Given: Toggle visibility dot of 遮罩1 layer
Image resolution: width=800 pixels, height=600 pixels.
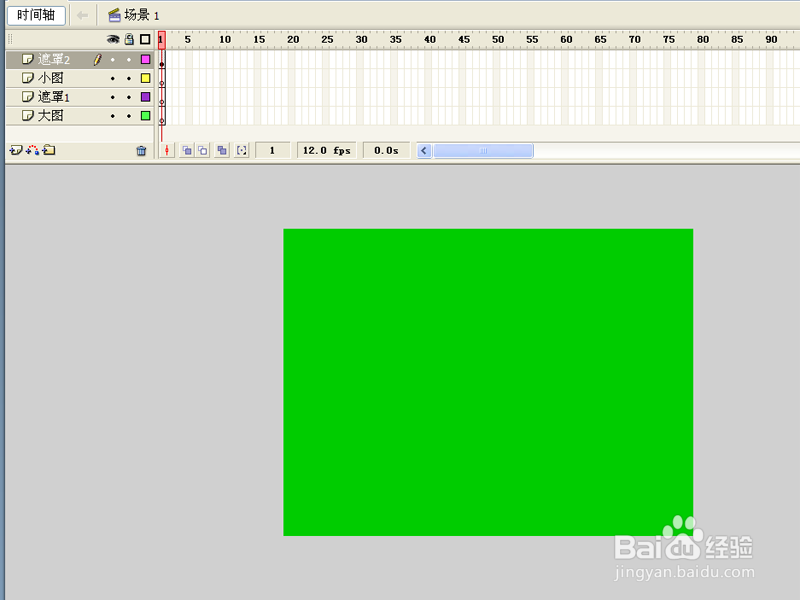Looking at the screenshot, I should pos(113,97).
